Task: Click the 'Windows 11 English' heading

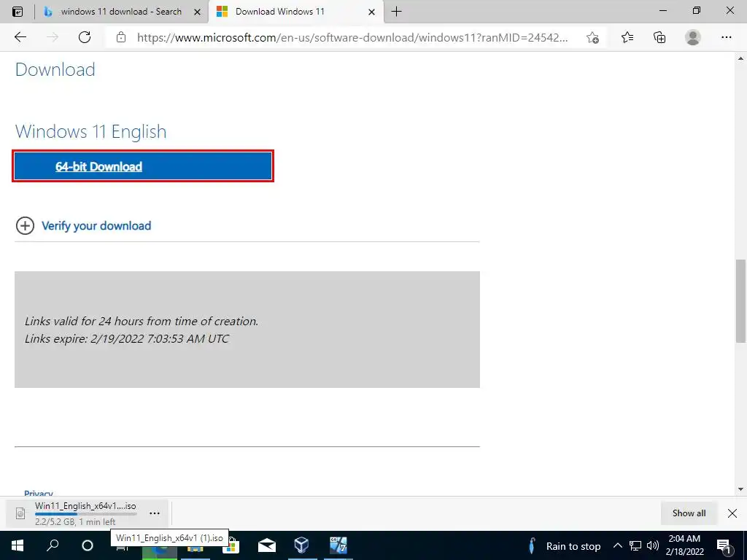Action: click(91, 131)
